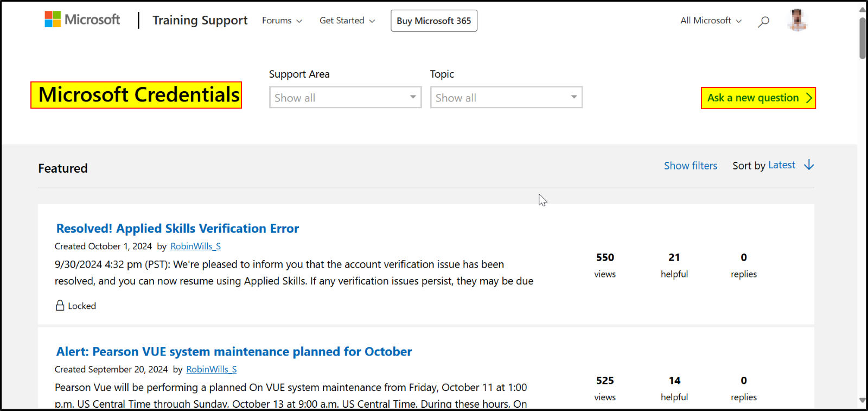The height and width of the screenshot is (411, 868).
Task: Click the chevron arrow inside Ask a new question
Action: pos(808,98)
